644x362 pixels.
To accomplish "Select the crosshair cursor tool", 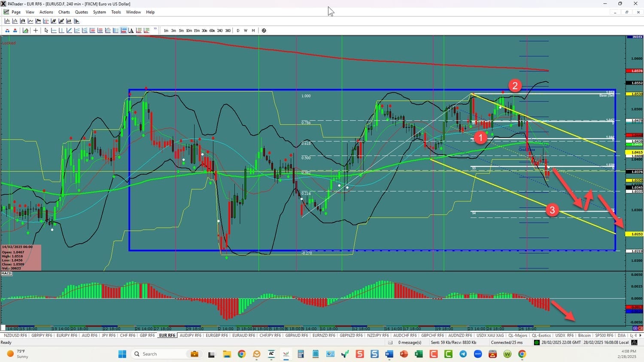I will pos(36,30).
